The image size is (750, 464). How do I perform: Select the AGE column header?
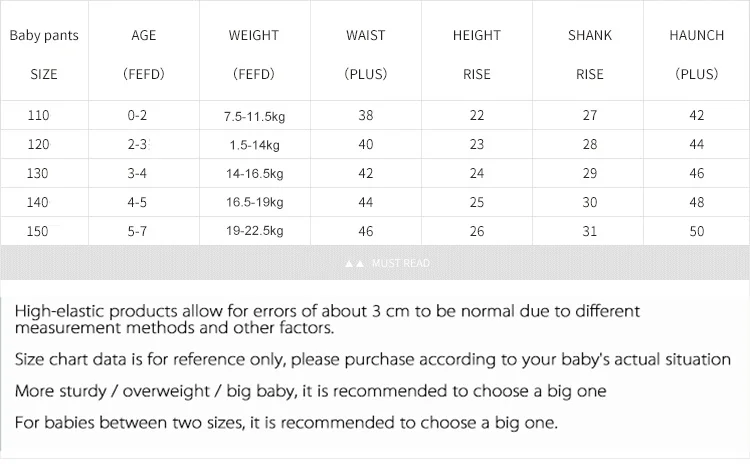coord(143,55)
